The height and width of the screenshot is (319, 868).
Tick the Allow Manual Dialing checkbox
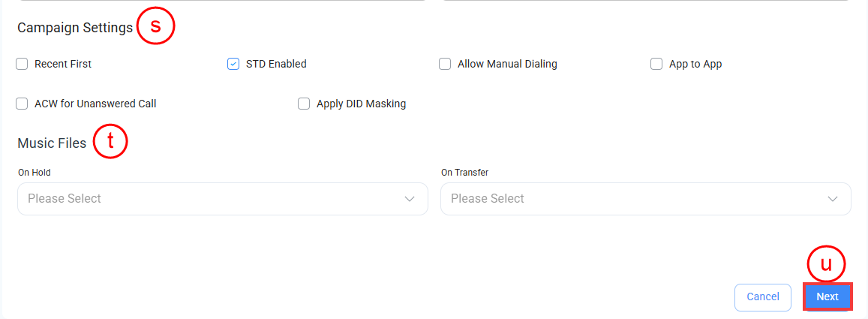pos(445,64)
